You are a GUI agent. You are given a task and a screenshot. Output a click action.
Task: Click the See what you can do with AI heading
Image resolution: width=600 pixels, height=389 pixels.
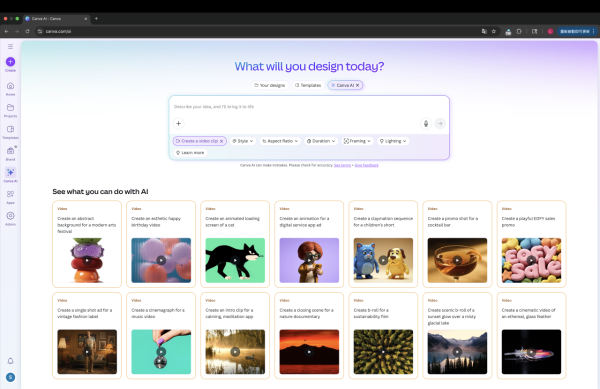coord(100,192)
